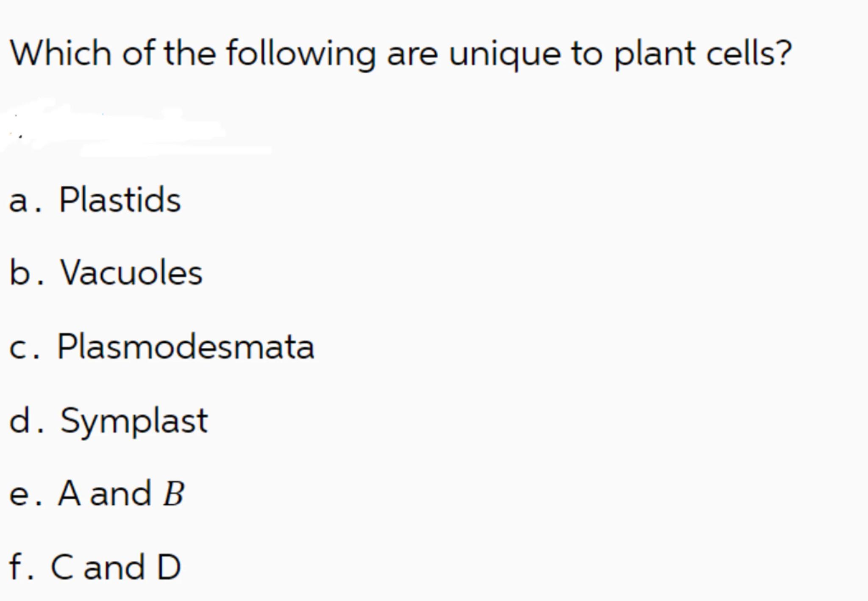This screenshot has height=601, width=868.
Task: Click the letter D in option f
Action: pos(169,567)
